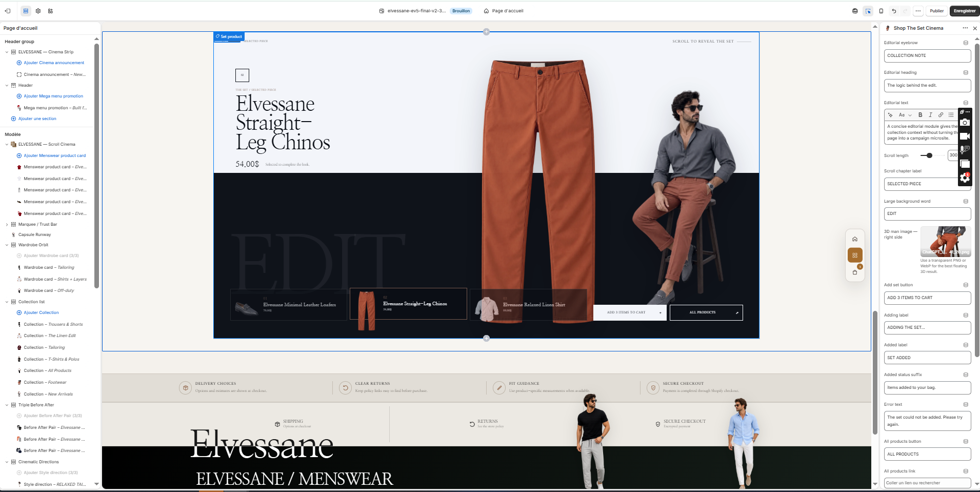Select Capsule Runway section in sidebar

pos(34,234)
